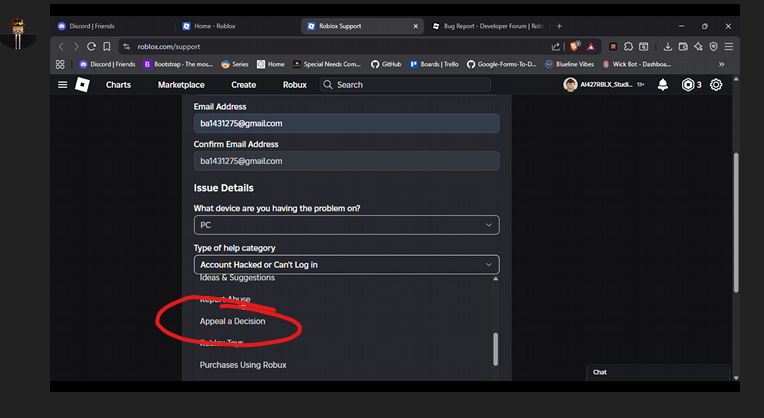Choose Purchases Using Robux from the category list
The image size is (764, 418).
(x=243, y=365)
